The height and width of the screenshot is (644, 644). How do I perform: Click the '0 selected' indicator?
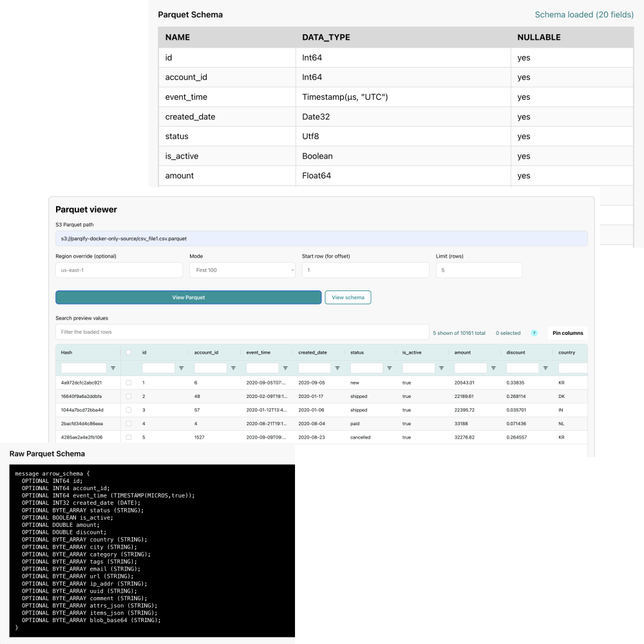click(508, 333)
